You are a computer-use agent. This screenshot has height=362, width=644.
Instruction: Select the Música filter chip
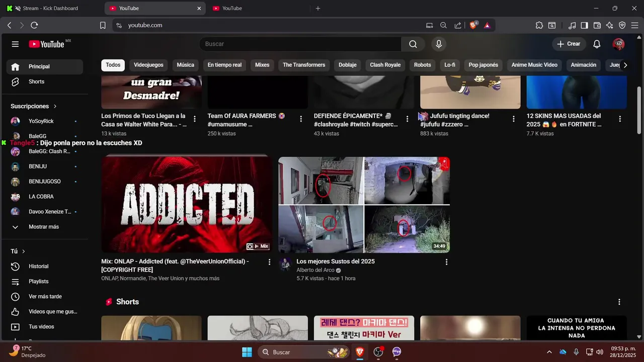(185, 65)
